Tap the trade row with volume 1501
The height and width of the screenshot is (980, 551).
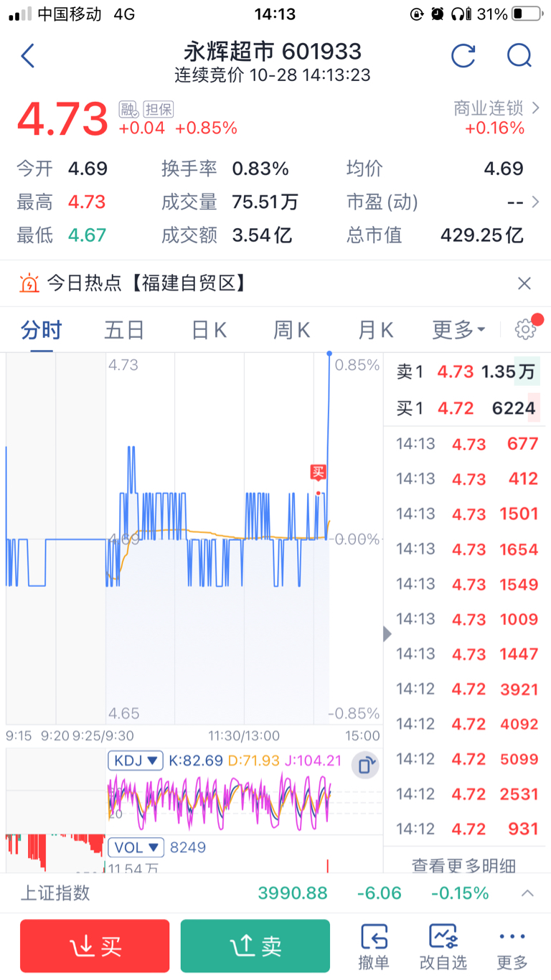(466, 514)
